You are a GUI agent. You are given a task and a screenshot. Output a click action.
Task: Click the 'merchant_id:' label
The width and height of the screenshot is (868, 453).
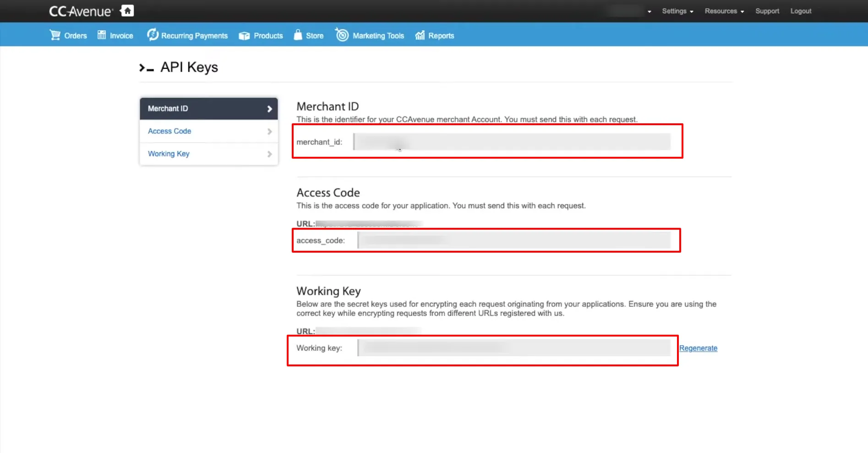319,142
